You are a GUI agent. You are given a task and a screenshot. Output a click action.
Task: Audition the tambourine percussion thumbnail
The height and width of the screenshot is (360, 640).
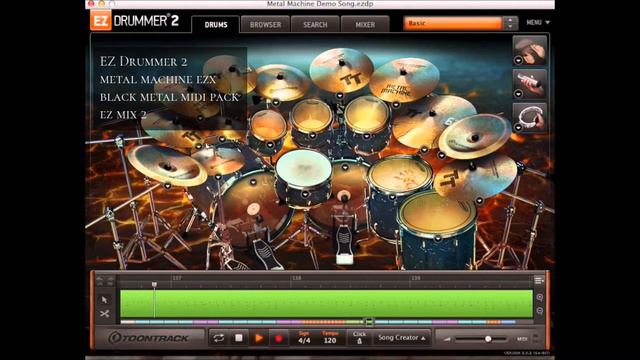(529, 118)
